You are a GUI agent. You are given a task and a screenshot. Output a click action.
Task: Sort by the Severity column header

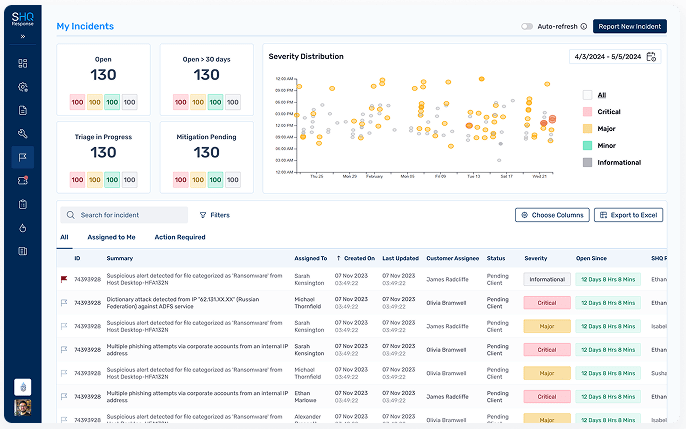(536, 258)
